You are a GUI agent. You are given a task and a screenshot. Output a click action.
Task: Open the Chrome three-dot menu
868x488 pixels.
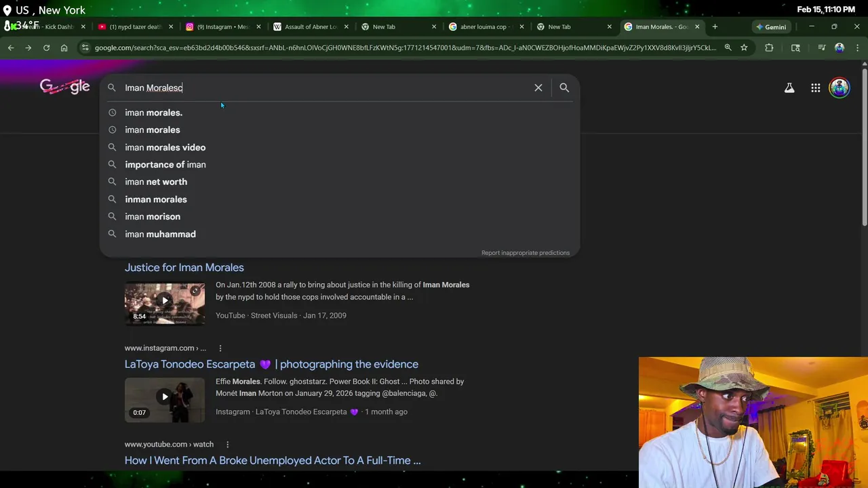pyautogui.click(x=857, y=47)
